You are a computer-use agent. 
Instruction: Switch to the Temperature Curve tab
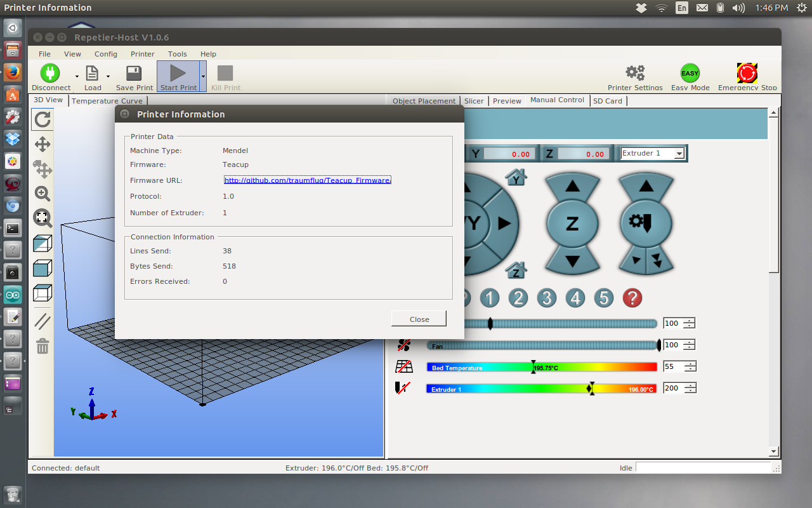click(x=107, y=101)
